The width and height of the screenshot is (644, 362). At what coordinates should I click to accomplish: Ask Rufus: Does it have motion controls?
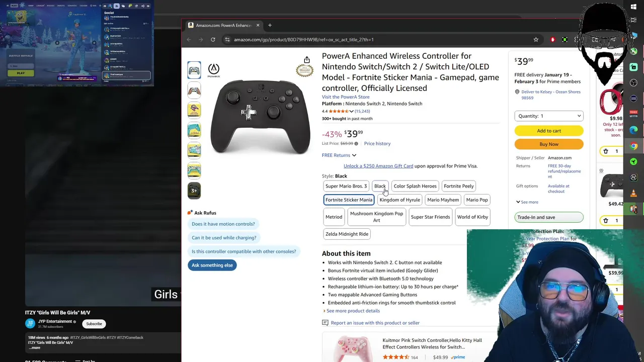[223, 224]
